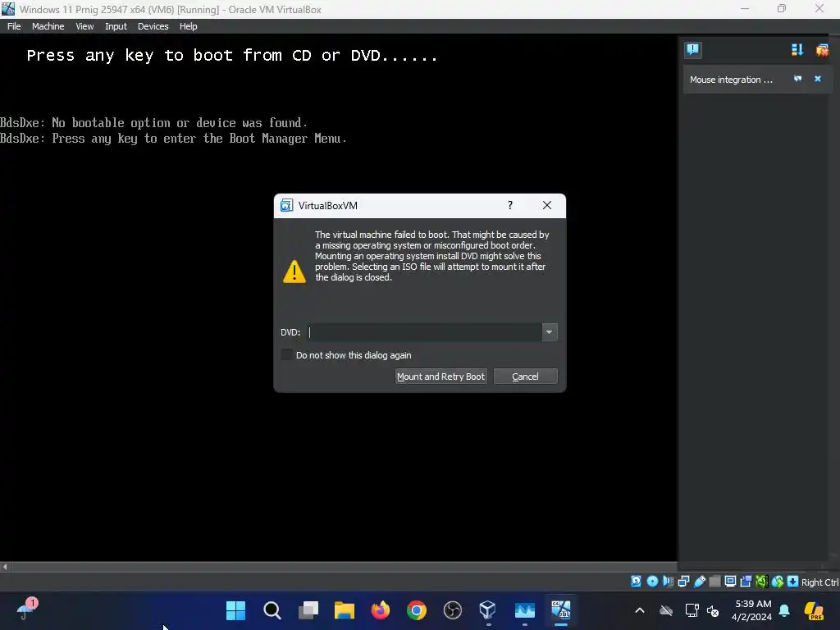Click the optical disk status icon
Image resolution: width=840 pixels, height=630 pixels.
652,582
